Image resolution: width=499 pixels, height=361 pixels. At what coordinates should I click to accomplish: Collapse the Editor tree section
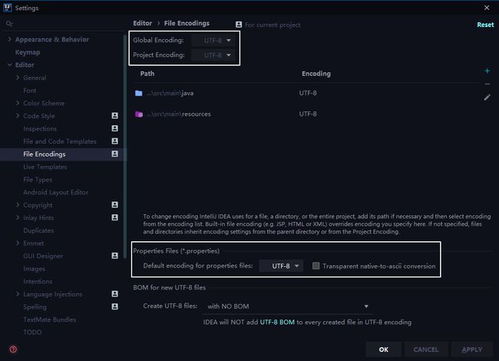9,65
